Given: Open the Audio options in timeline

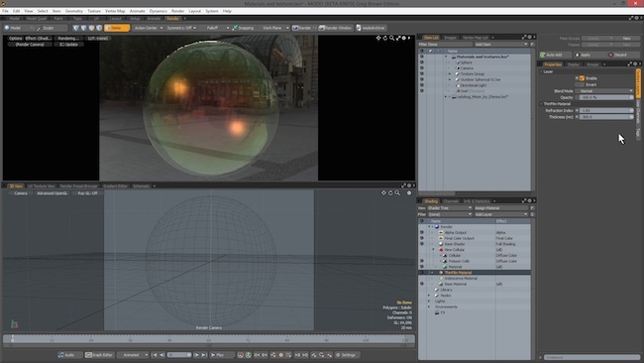Looking at the screenshot, I should (x=66, y=355).
